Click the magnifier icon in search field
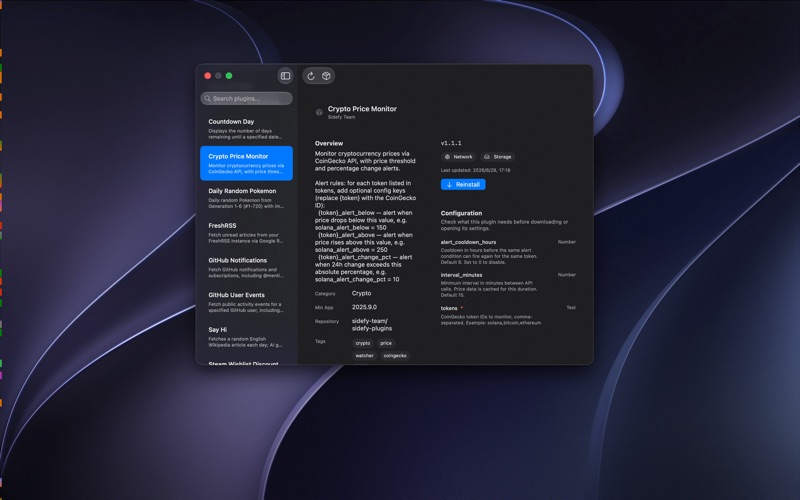Image resolution: width=800 pixels, height=500 pixels. [x=208, y=98]
